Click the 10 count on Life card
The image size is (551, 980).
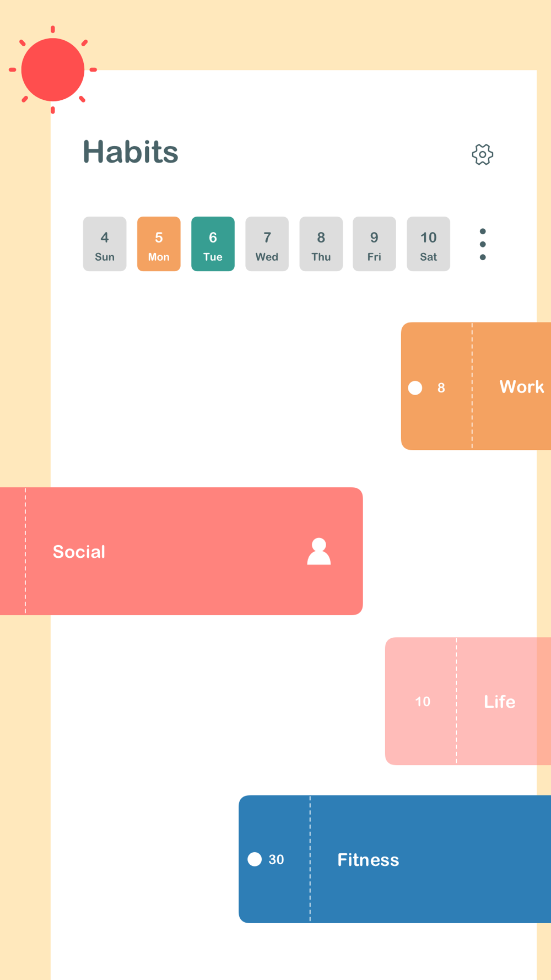coord(423,702)
